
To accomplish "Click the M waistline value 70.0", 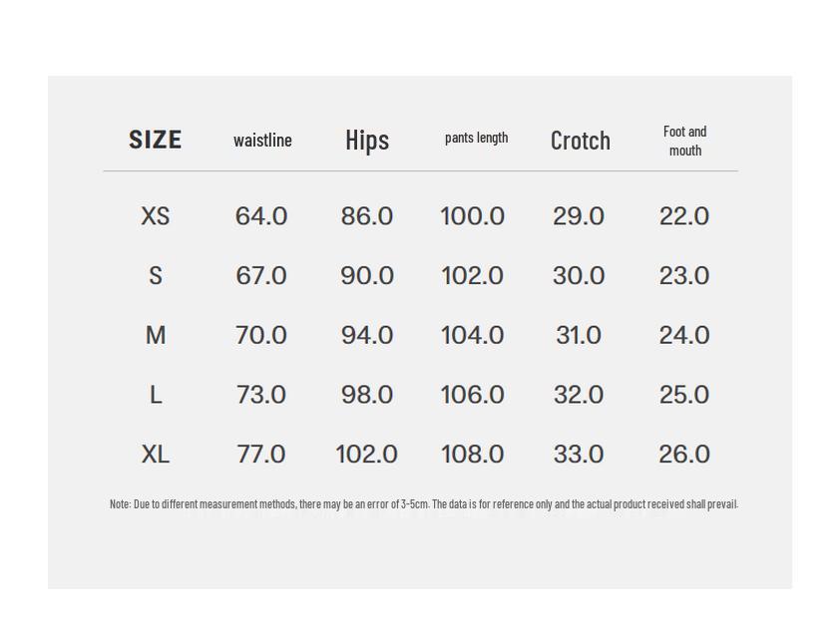I will tap(261, 336).
